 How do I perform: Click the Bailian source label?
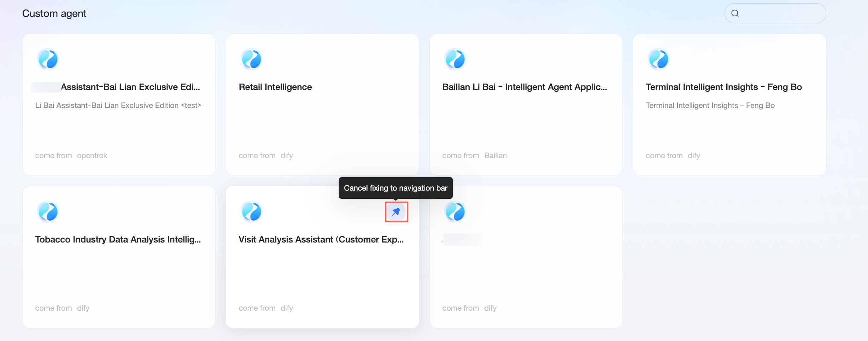coord(495,156)
